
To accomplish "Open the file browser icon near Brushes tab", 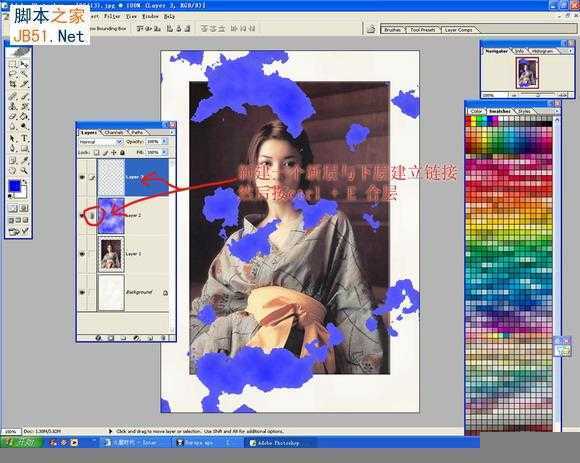I will tap(371, 29).
